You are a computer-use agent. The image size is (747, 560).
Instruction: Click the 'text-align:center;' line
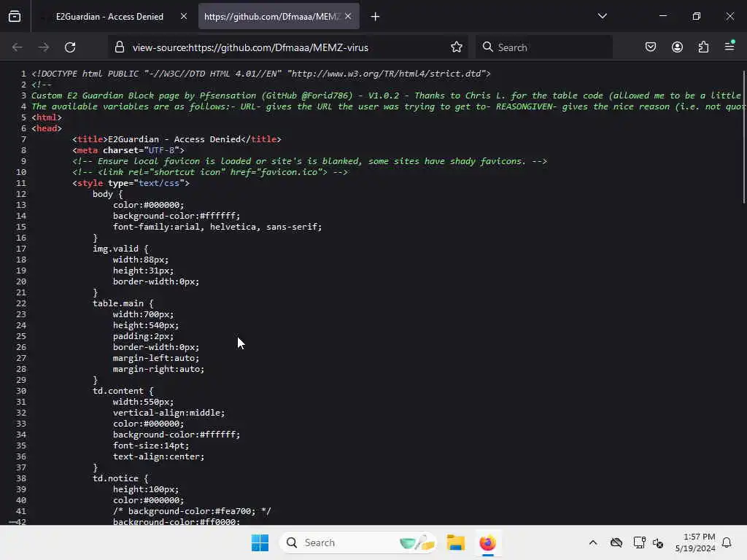158,456
